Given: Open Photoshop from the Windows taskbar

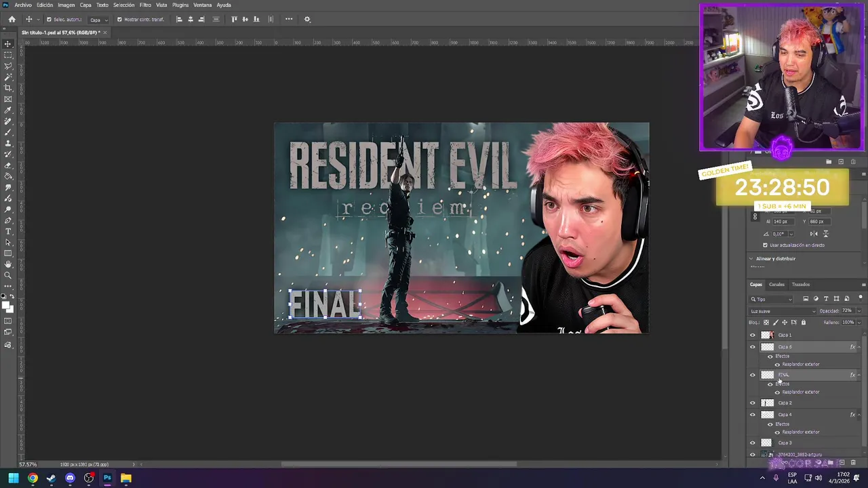Looking at the screenshot, I should coord(107,478).
